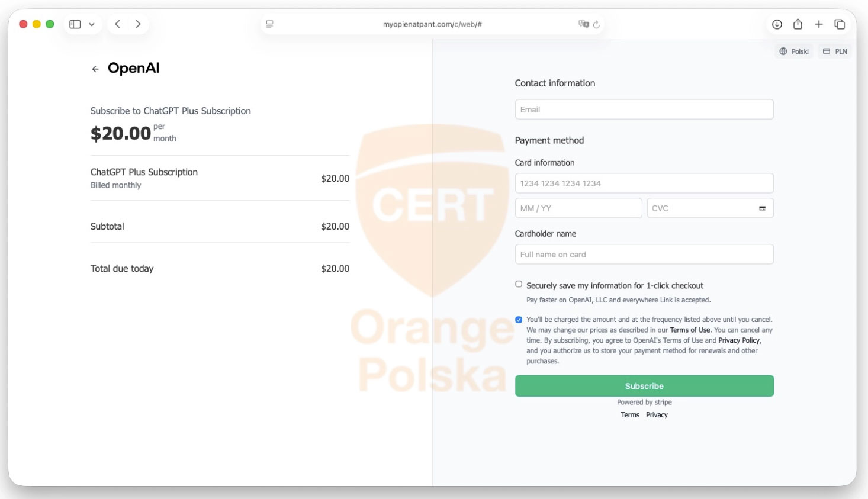Open the page reader icon in address bar
This screenshot has height=499, width=868.
(x=270, y=24)
